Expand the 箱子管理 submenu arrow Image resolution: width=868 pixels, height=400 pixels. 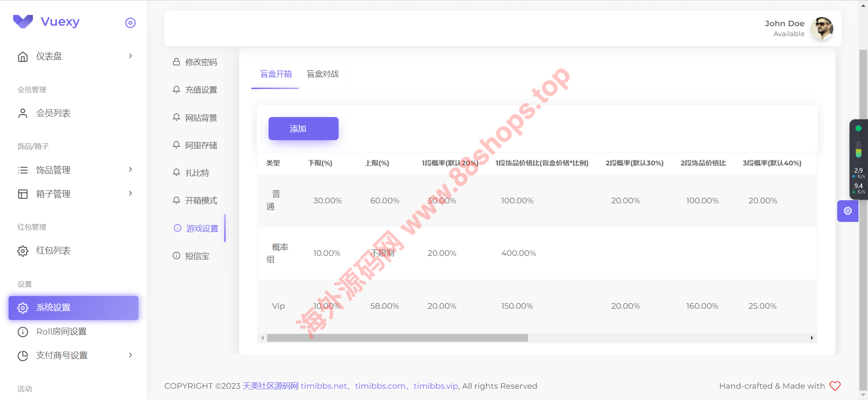click(x=130, y=193)
